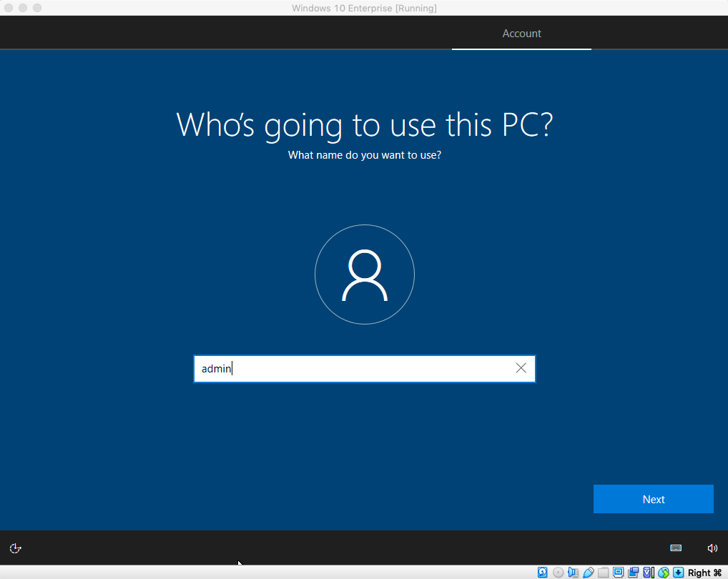Click the VirtualBox CPU virtualization indicator
This screenshot has height=579, width=728.
click(x=649, y=573)
